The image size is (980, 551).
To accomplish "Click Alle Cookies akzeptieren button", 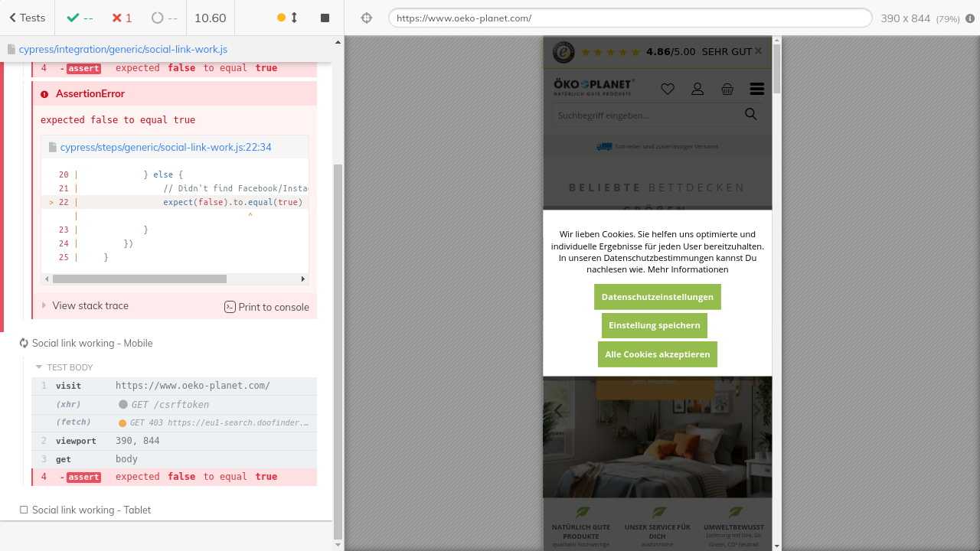I will point(657,354).
